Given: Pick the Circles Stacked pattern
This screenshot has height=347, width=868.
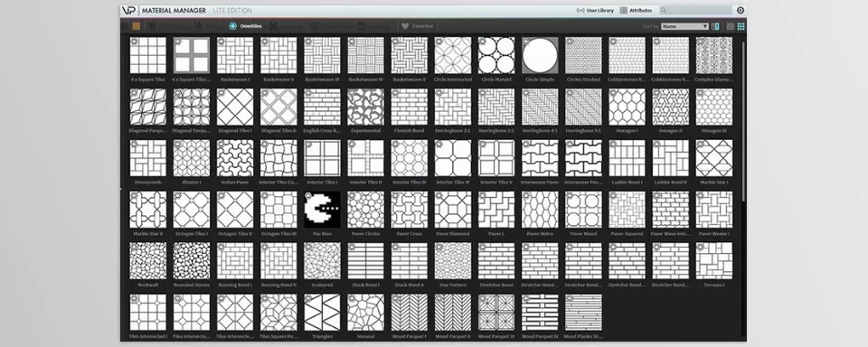Looking at the screenshot, I should (x=583, y=55).
